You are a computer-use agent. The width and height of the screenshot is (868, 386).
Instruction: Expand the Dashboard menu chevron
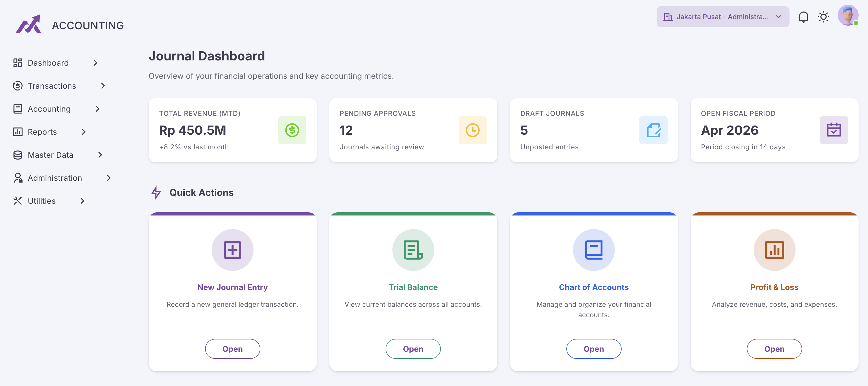95,63
